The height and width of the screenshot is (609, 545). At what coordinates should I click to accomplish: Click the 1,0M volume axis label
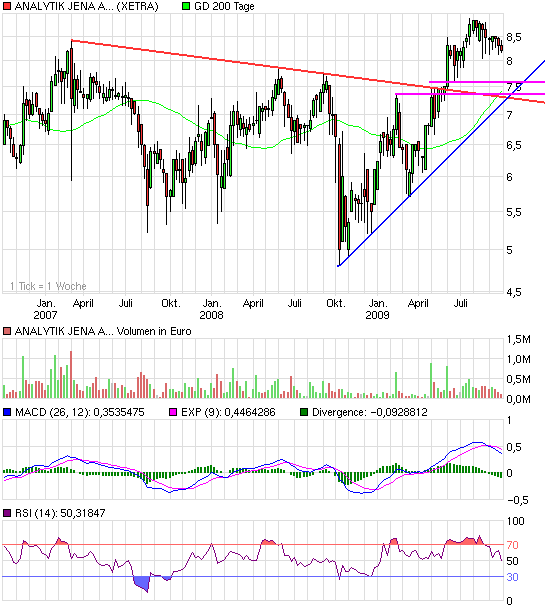(x=518, y=359)
